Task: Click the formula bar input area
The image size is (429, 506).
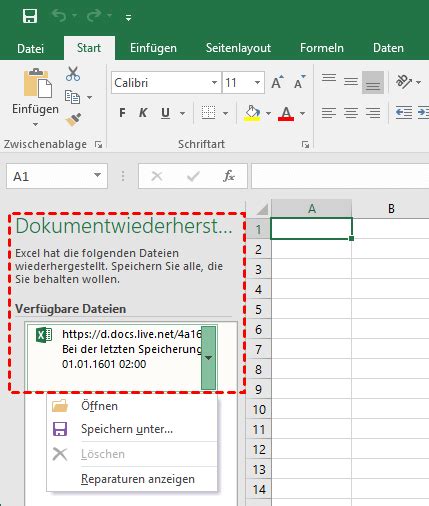Action: [340, 176]
